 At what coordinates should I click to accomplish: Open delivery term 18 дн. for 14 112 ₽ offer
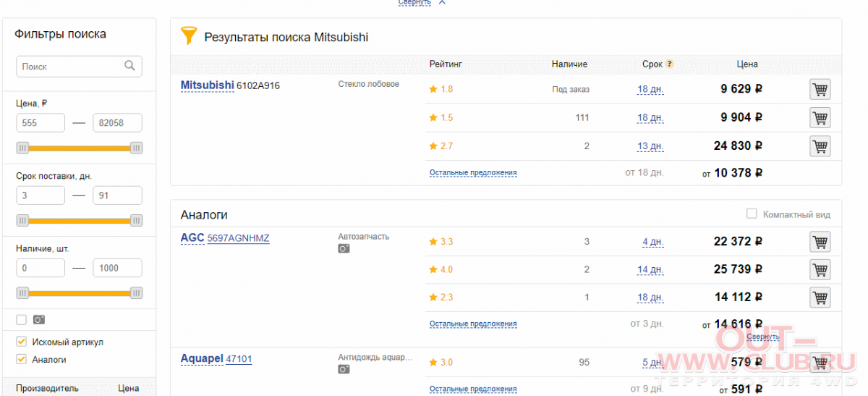650,298
